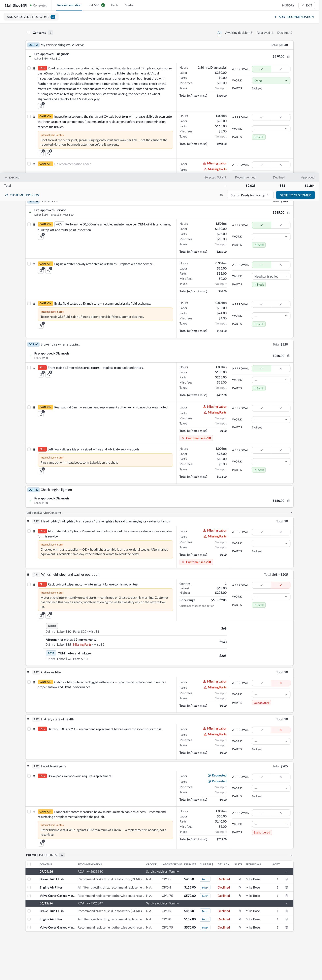Viewport: 322px width, 980px height.
Task: Select the Road test confirmed vibration row checkbox
Action: (x=29, y=68)
